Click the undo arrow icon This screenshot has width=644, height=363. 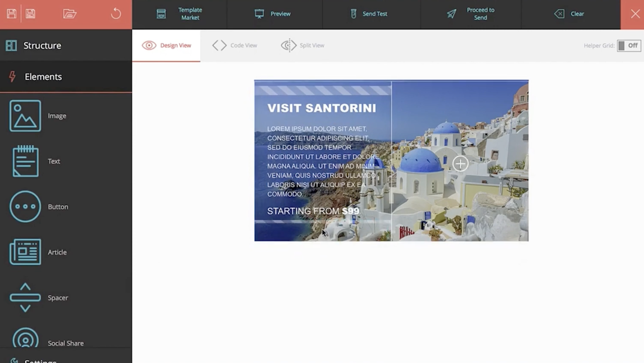(116, 14)
